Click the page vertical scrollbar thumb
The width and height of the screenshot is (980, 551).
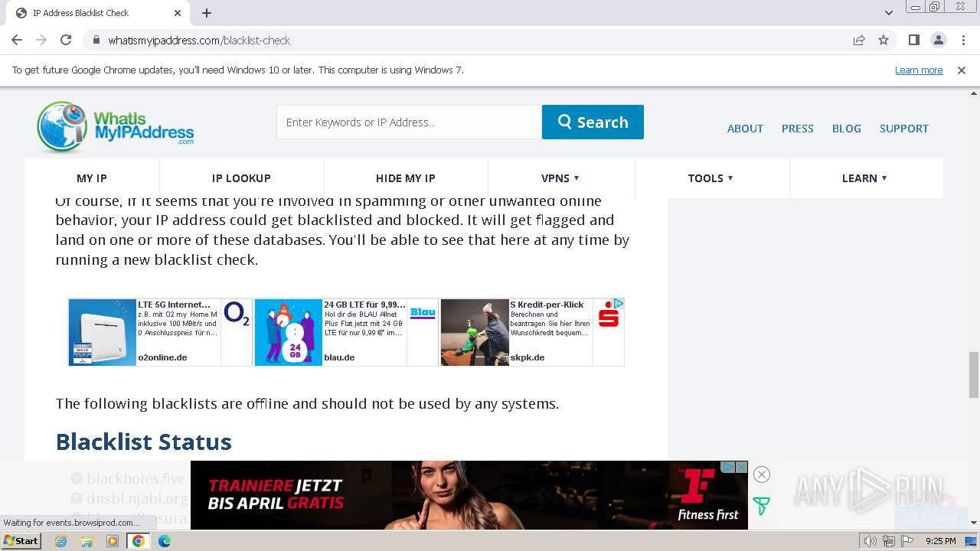point(973,375)
